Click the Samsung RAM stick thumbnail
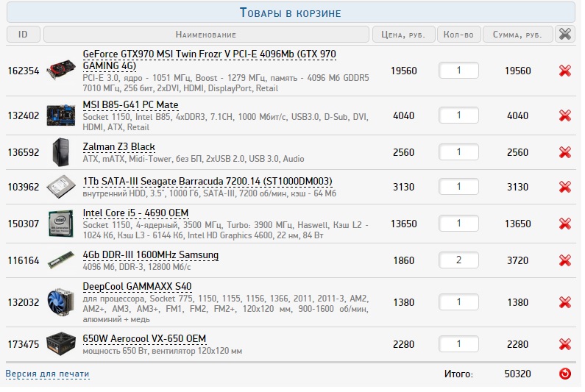 [x=61, y=260]
